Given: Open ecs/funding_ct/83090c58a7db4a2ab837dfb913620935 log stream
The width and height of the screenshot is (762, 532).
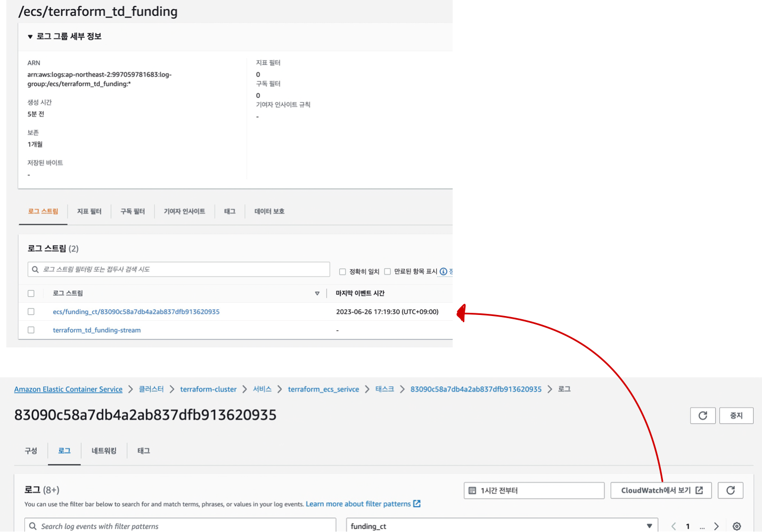Looking at the screenshot, I should point(136,312).
